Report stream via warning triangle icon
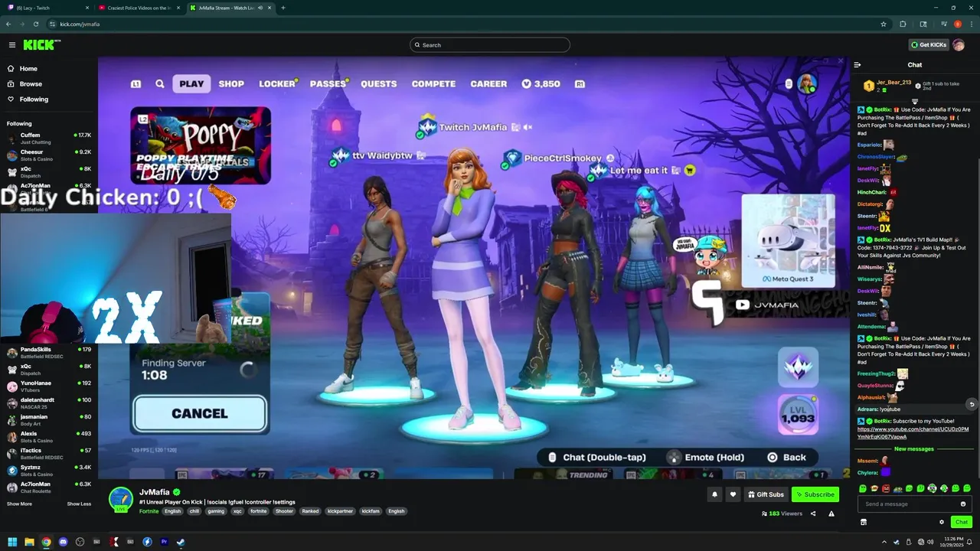This screenshot has width=980, height=551. point(831,514)
